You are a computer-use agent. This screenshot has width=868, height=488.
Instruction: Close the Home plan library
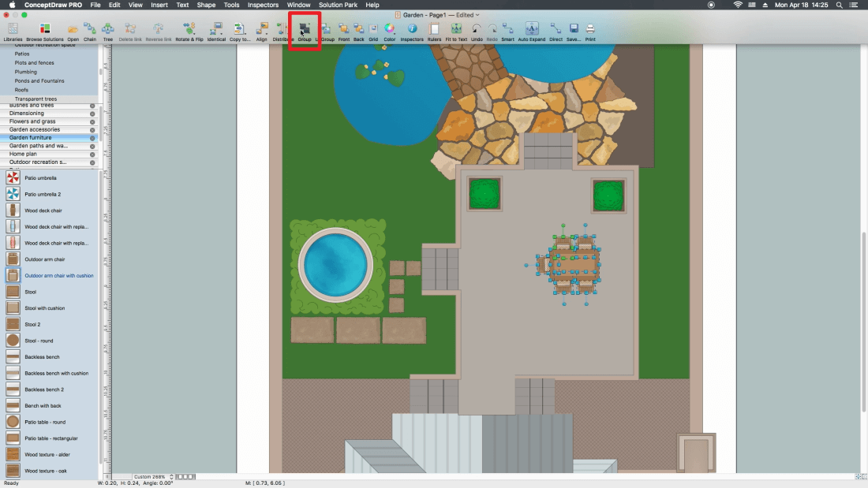click(x=92, y=155)
